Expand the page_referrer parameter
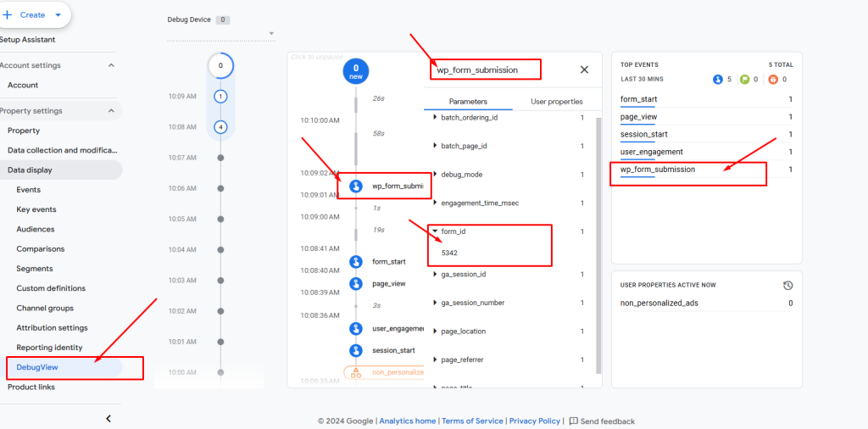This screenshot has height=429, width=868. coord(435,359)
